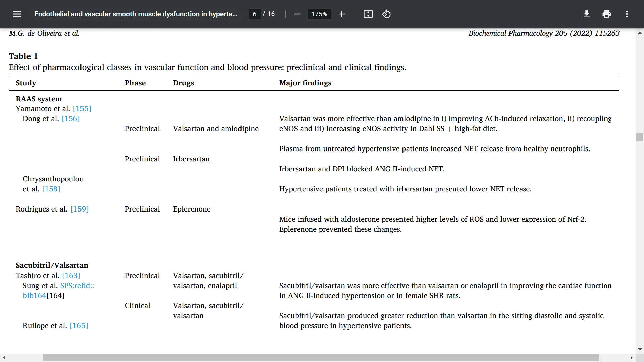Zoom in with the plus button
The image size is (644, 362).
click(x=341, y=14)
